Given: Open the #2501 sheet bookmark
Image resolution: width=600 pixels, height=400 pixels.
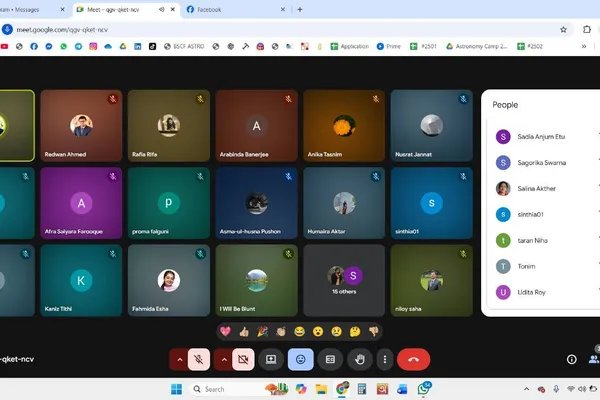Looking at the screenshot, I should pos(423,46).
